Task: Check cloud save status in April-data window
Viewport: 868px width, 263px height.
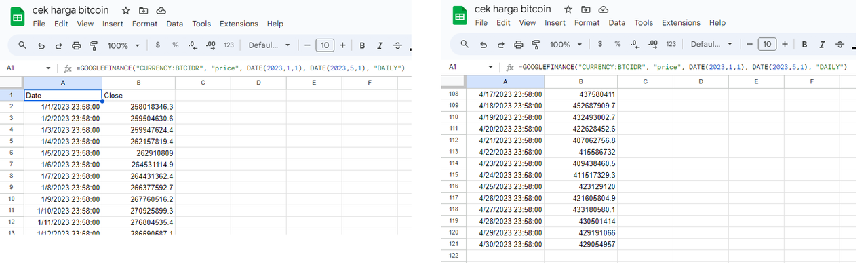Action: pyautogui.click(x=604, y=9)
